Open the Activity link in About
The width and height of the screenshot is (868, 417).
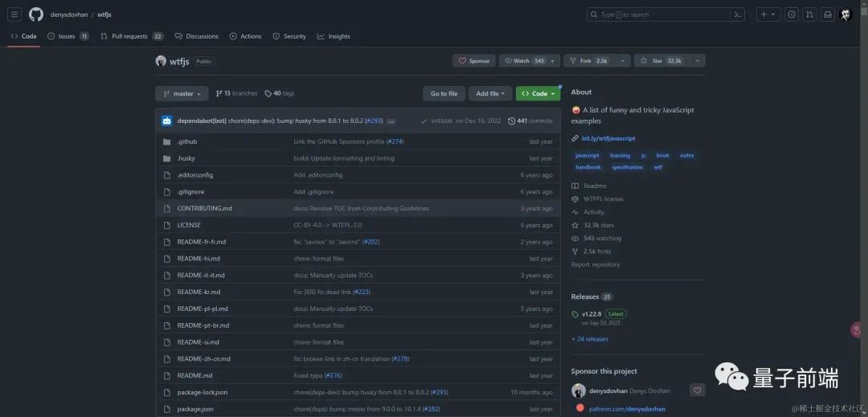(588, 212)
